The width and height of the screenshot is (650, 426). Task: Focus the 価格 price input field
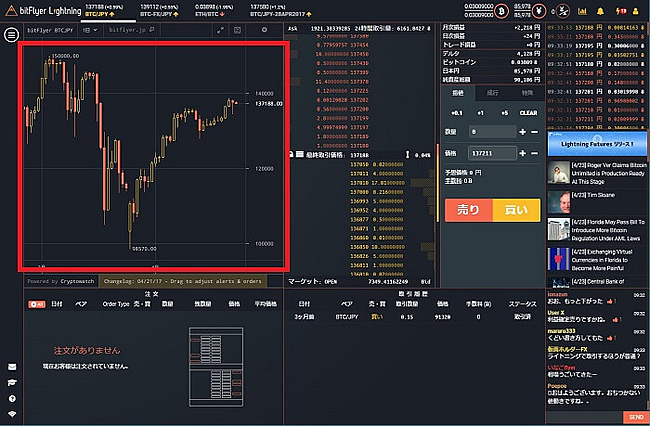[x=492, y=153]
